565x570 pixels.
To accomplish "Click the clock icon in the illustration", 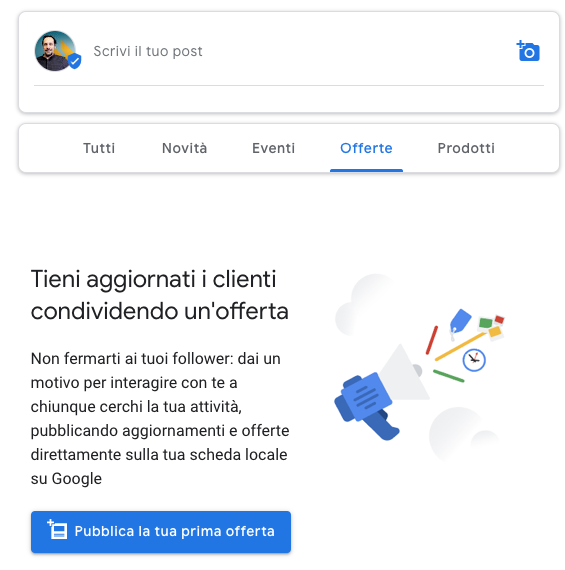I will pyautogui.click(x=474, y=360).
